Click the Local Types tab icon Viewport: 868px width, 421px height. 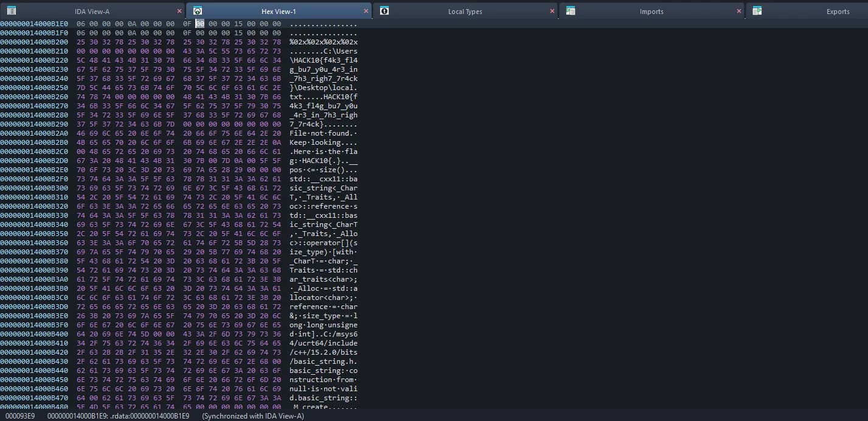[384, 11]
